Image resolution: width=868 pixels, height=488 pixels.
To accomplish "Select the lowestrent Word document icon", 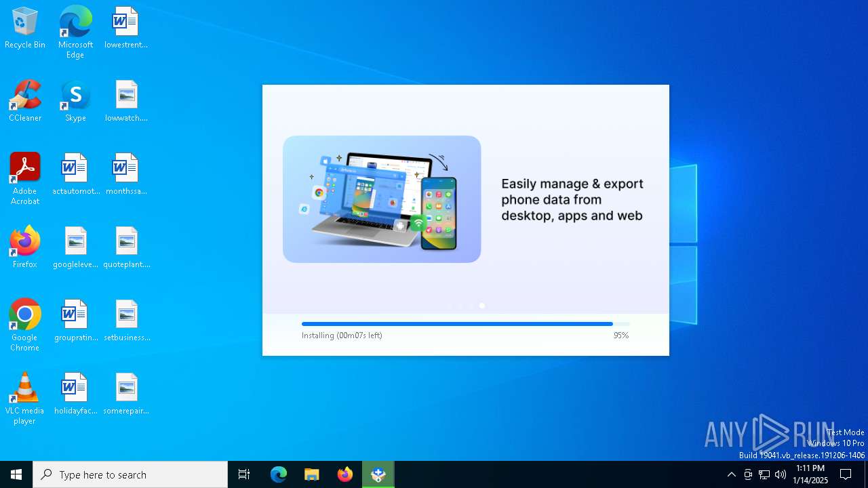I will (126, 28).
